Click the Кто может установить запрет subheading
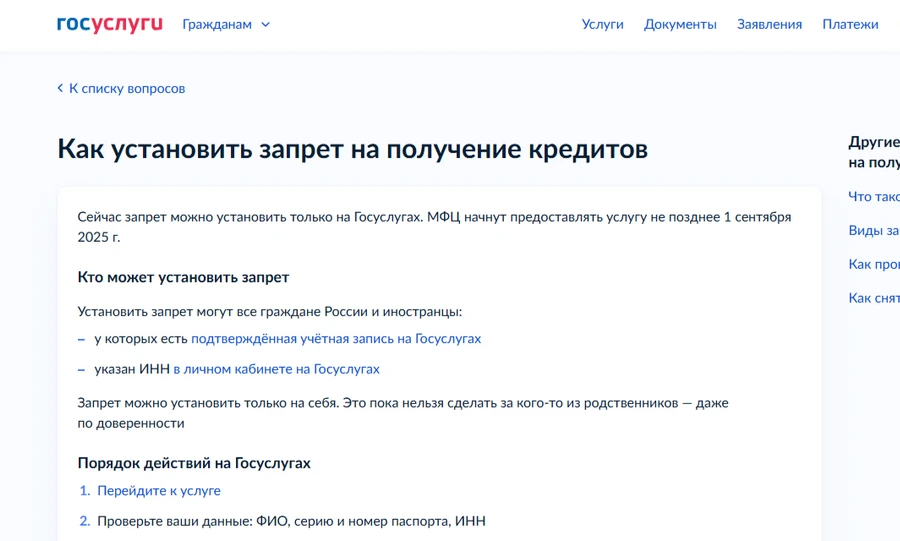 pos(183,277)
